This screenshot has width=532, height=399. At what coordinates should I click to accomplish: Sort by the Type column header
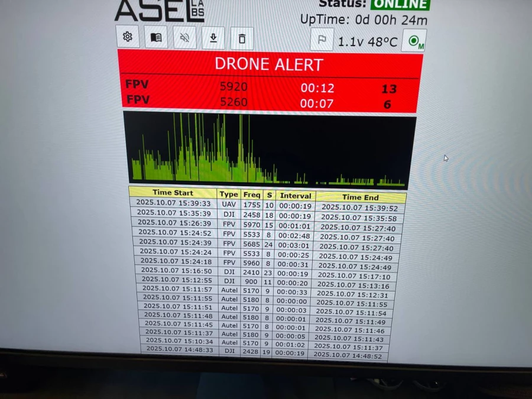pyautogui.click(x=228, y=194)
